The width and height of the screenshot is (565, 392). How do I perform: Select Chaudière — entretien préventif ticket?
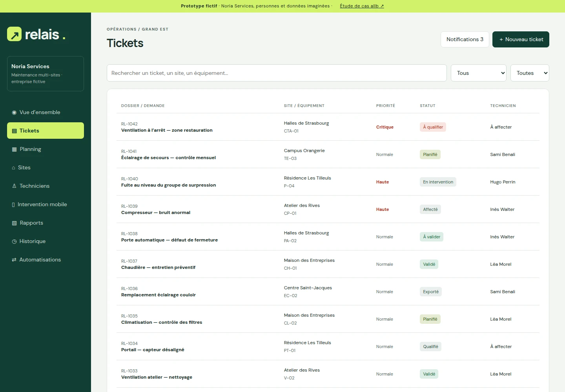point(328,264)
